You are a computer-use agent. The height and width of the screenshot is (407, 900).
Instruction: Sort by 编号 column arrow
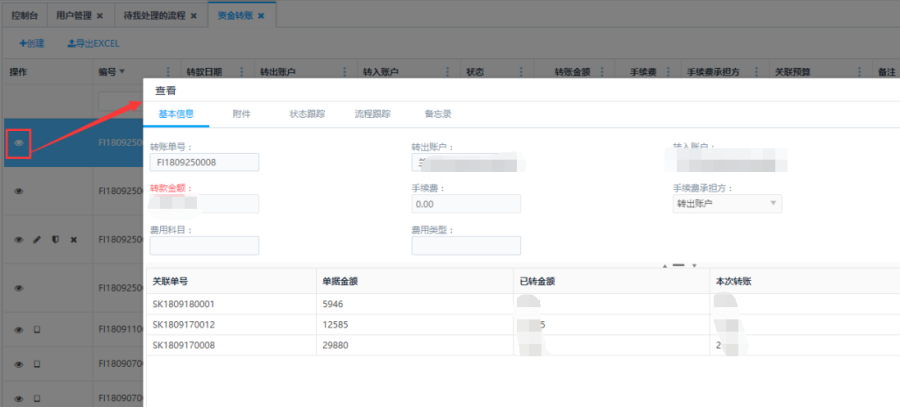tap(123, 72)
